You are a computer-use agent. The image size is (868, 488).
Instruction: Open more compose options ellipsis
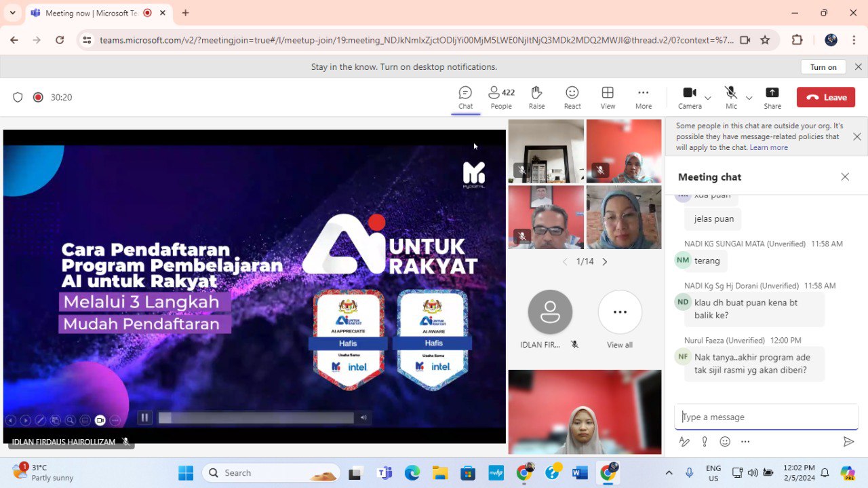point(745,441)
